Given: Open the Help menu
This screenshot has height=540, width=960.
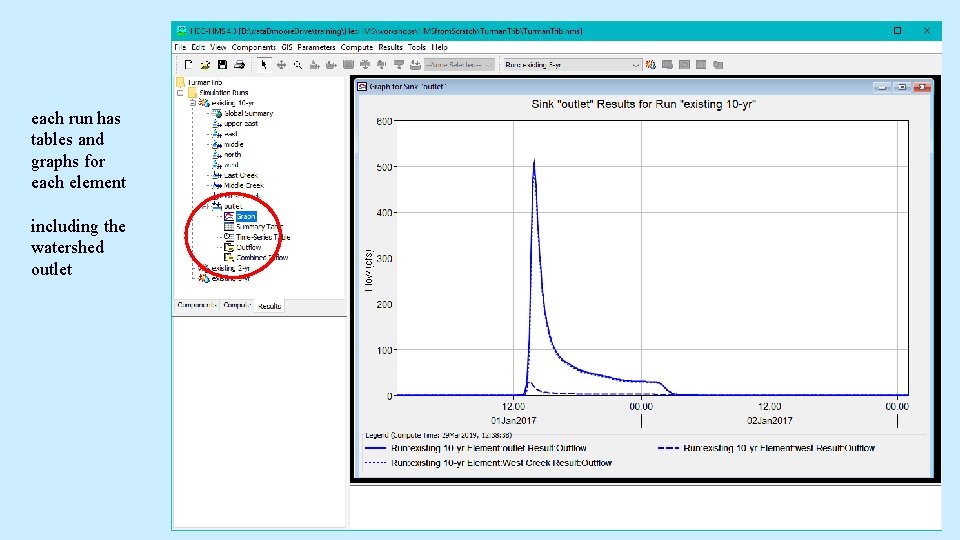Looking at the screenshot, I should 440,47.
